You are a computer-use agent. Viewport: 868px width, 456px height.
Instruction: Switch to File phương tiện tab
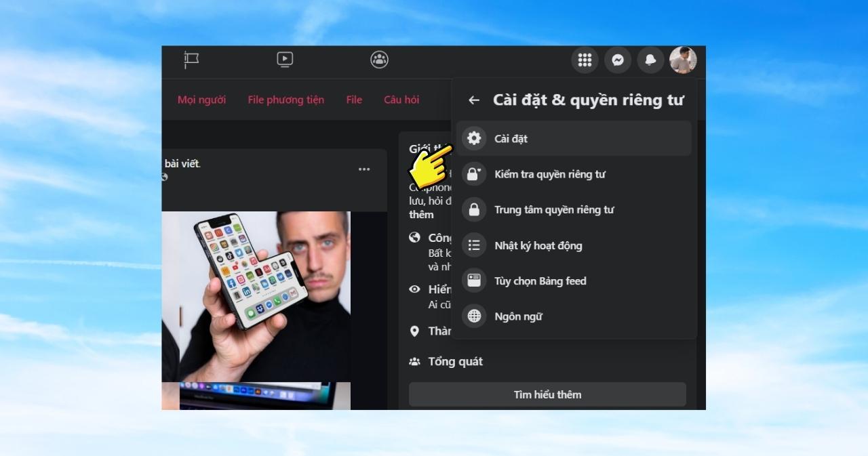[x=286, y=100]
